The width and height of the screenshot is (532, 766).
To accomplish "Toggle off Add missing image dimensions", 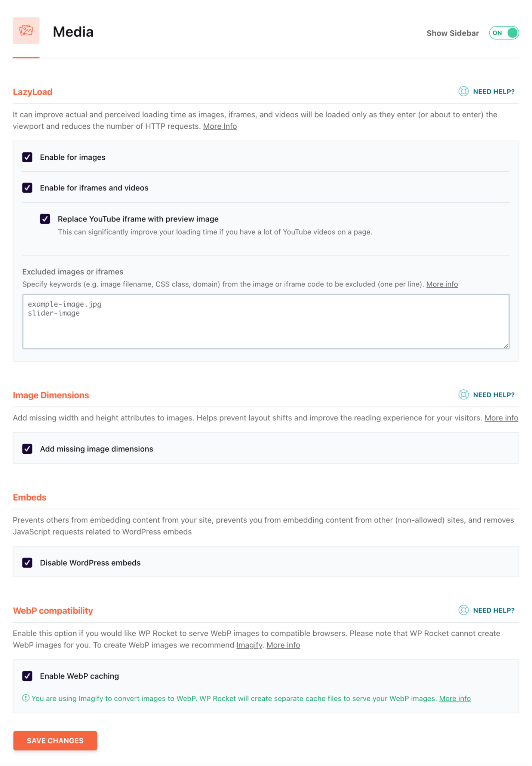I will point(27,448).
